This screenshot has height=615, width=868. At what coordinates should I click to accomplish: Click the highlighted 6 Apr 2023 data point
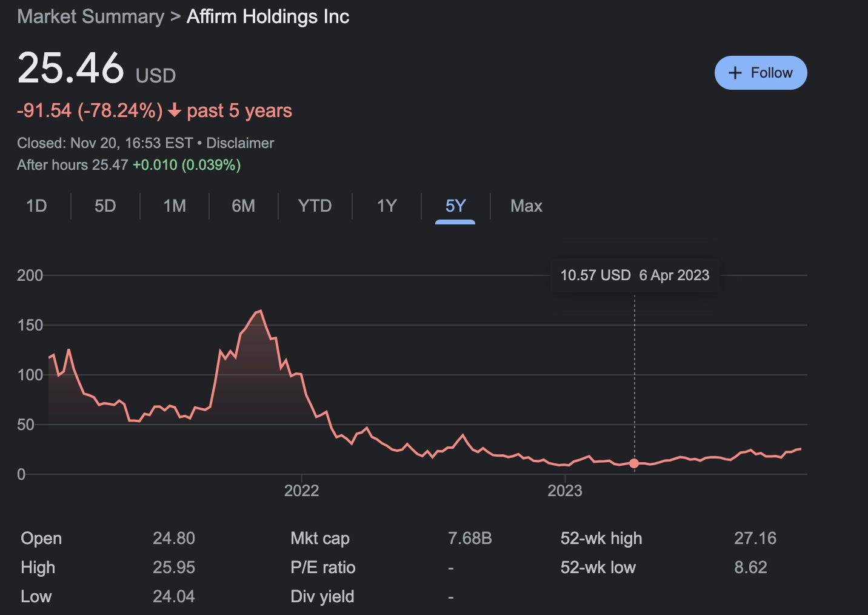coord(634,463)
